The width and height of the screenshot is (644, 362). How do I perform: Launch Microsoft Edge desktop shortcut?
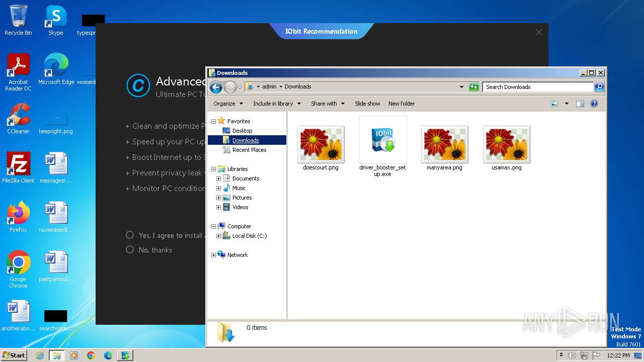(x=56, y=69)
